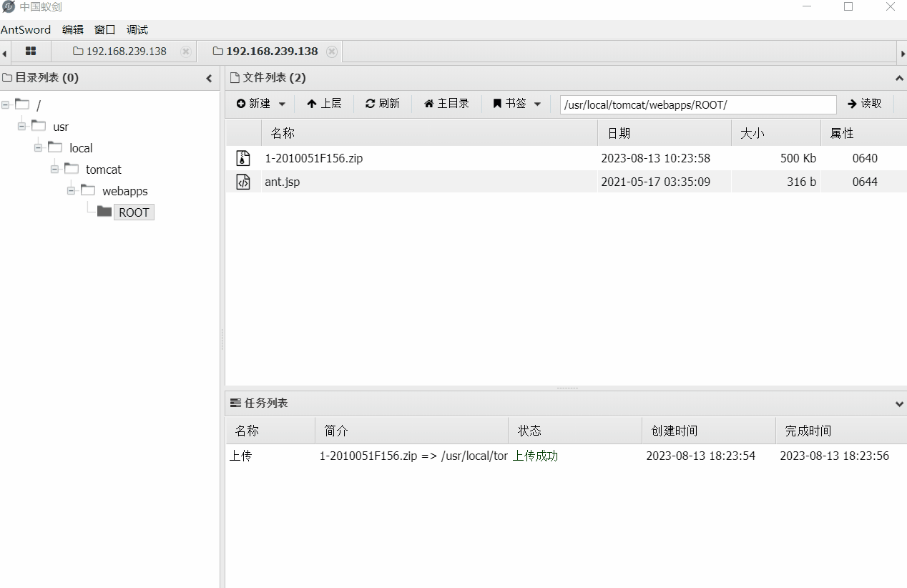
Task: Go up one level with 上层
Action: click(324, 104)
